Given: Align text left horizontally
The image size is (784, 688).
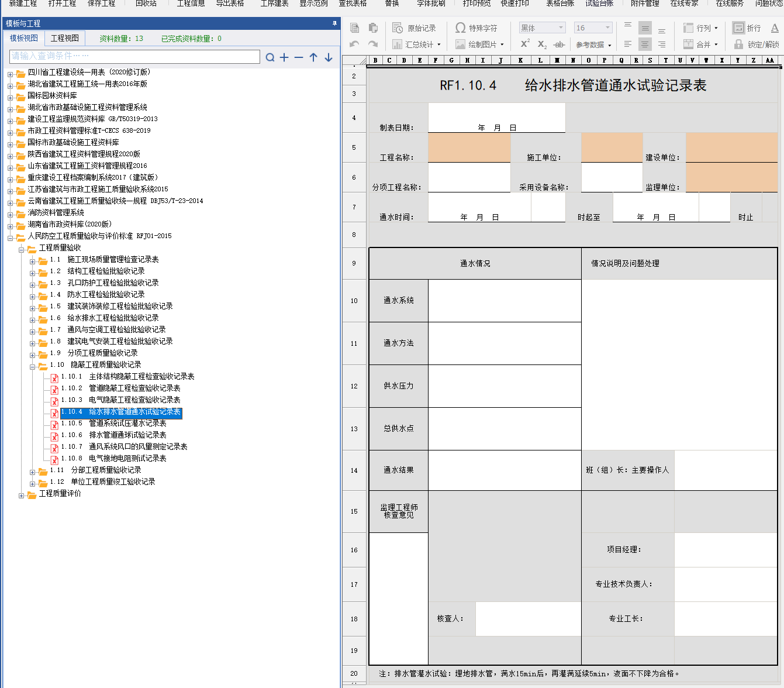Looking at the screenshot, I should (628, 44).
